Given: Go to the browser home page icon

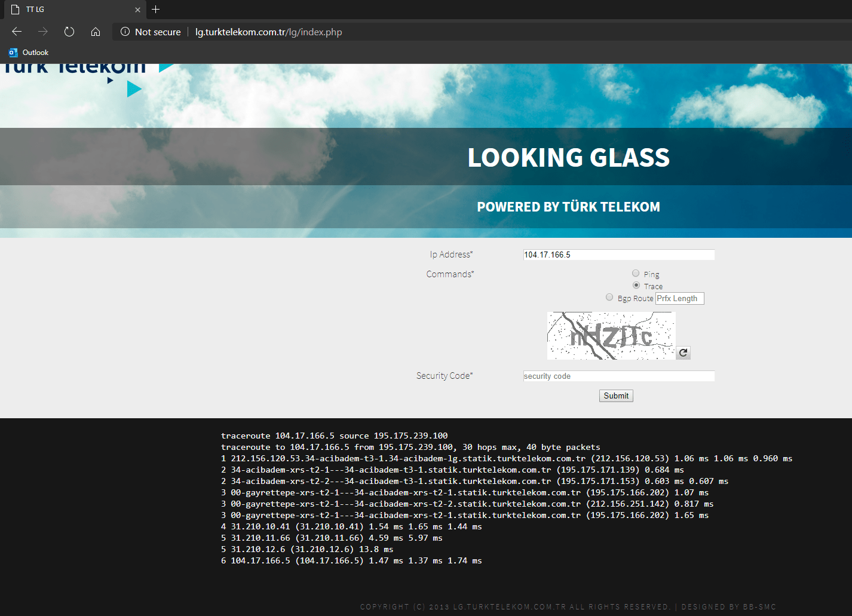Looking at the screenshot, I should point(96,32).
